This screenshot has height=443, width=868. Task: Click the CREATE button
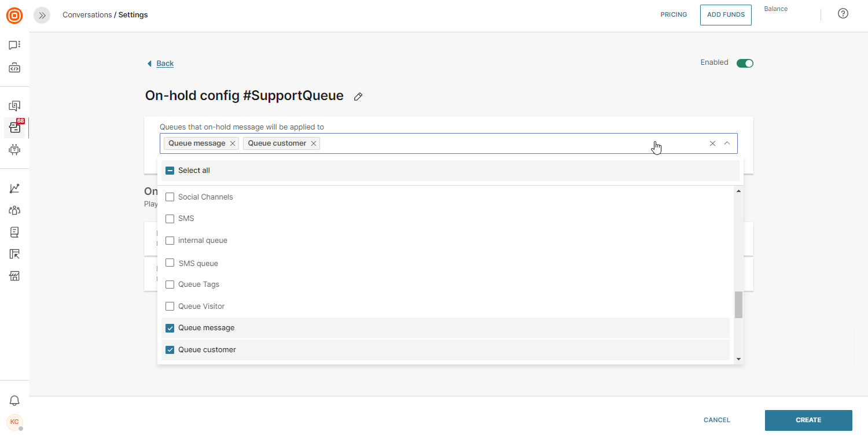pos(808,420)
